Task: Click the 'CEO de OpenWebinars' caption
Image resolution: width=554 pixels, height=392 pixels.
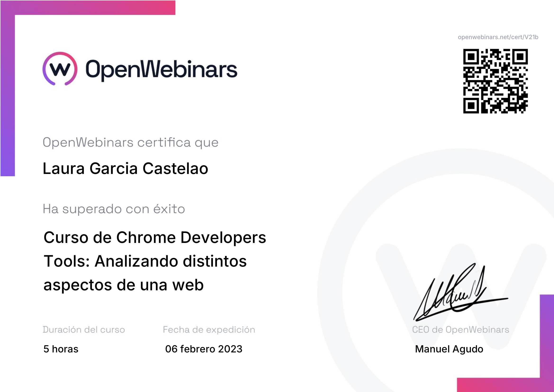Action: 460,330
